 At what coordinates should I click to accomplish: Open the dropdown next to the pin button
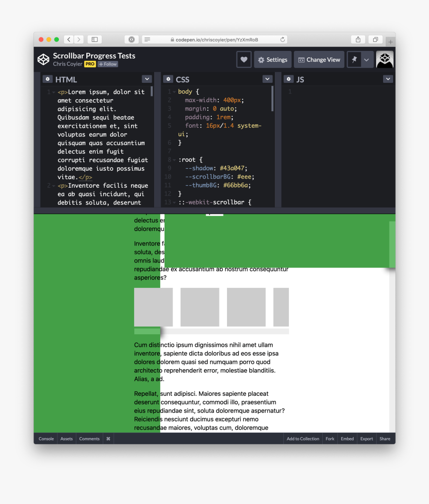point(367,59)
